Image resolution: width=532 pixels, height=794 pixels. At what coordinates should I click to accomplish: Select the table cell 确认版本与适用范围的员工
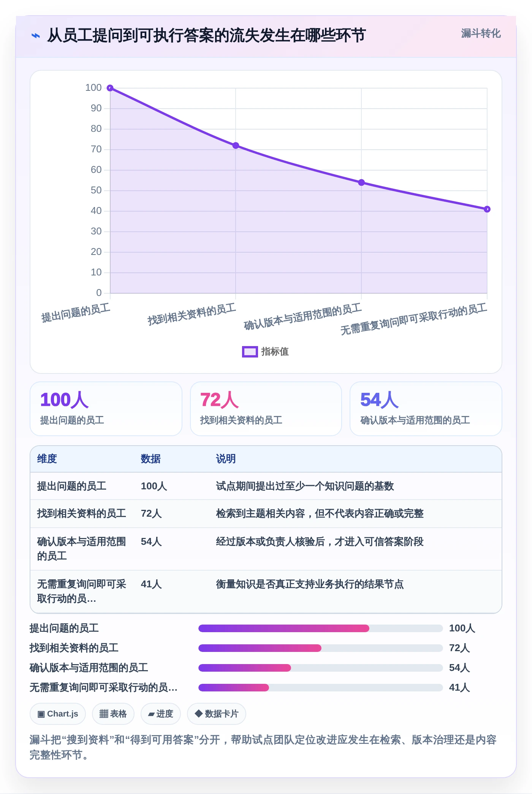click(x=81, y=549)
